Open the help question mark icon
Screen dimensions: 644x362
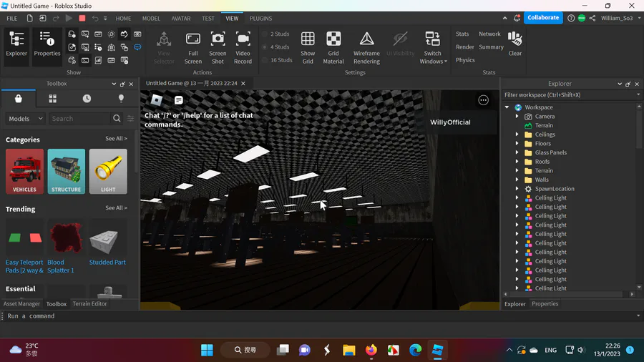point(570,18)
